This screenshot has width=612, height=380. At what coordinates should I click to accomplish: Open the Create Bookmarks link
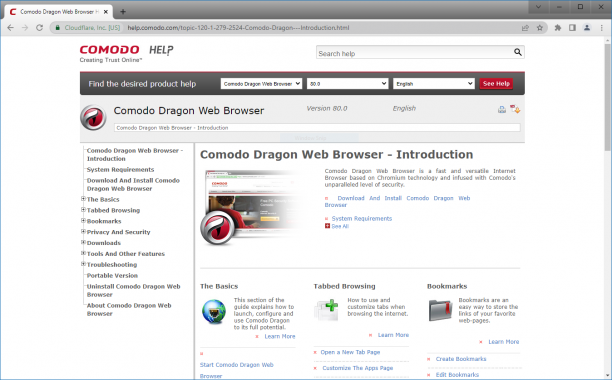point(461,359)
